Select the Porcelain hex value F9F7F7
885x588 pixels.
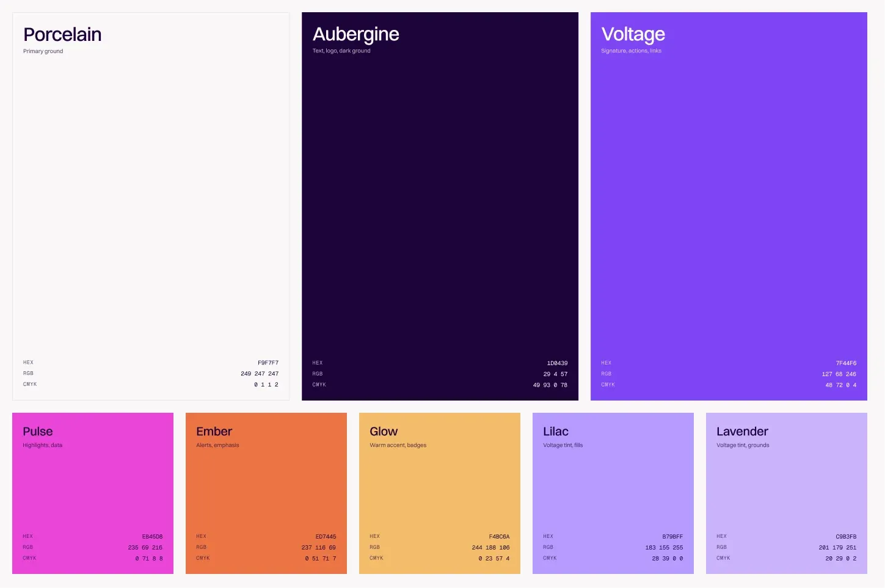click(268, 363)
